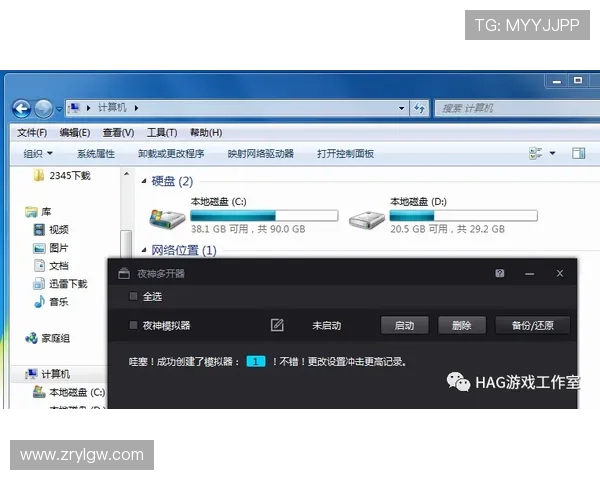Screen dimensions: 600x480
Task: Click the computer icon in address bar
Action: click(74, 108)
